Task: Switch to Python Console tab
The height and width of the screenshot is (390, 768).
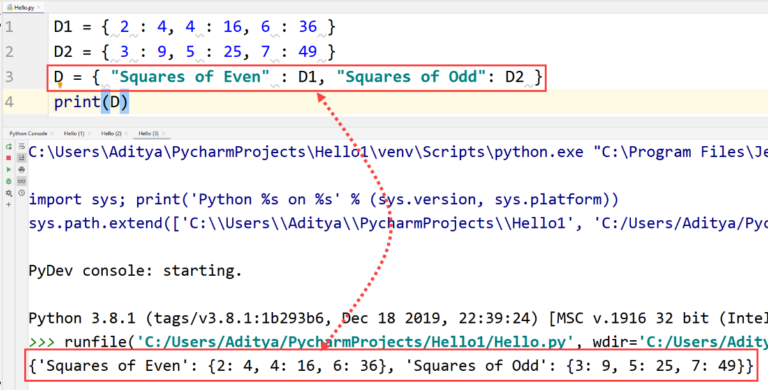Action: pyautogui.click(x=28, y=133)
